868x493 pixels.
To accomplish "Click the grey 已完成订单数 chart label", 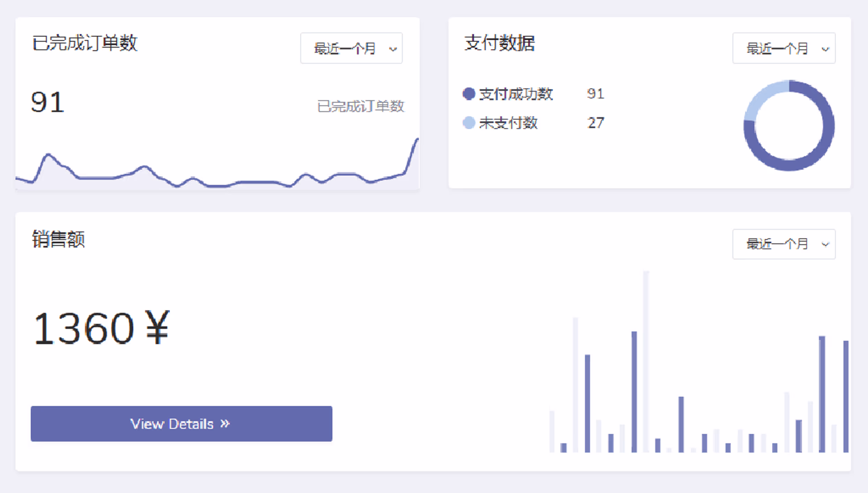I will [361, 106].
